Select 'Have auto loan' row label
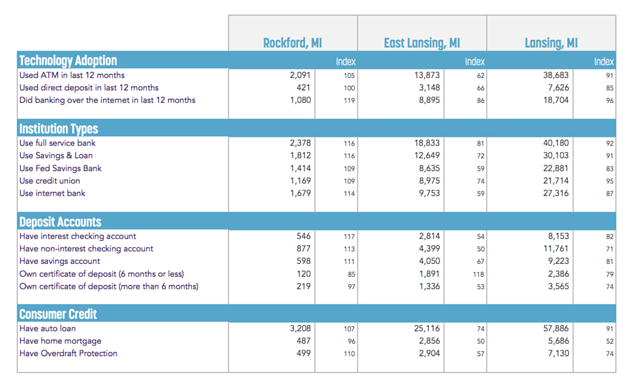 (x=47, y=329)
